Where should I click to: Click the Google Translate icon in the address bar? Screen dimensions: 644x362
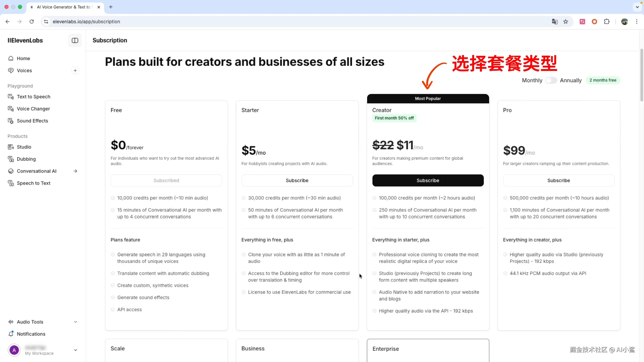tap(555, 22)
